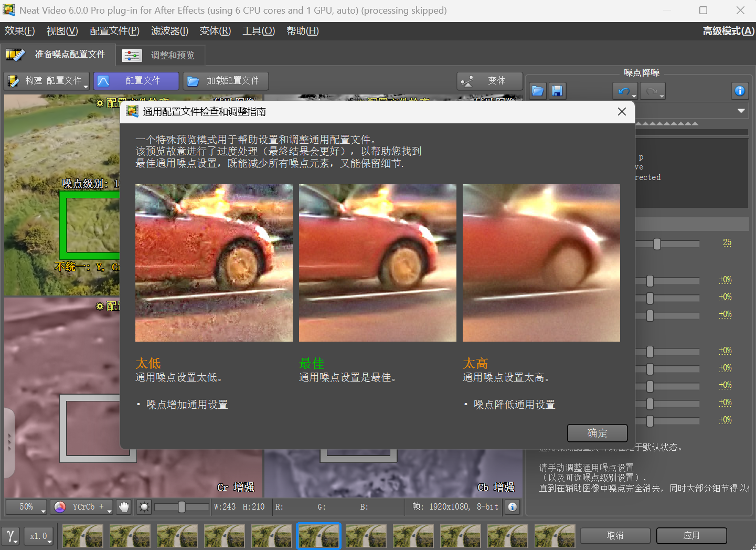Select the highlighted frame thumbnail in filmstrip

point(318,536)
